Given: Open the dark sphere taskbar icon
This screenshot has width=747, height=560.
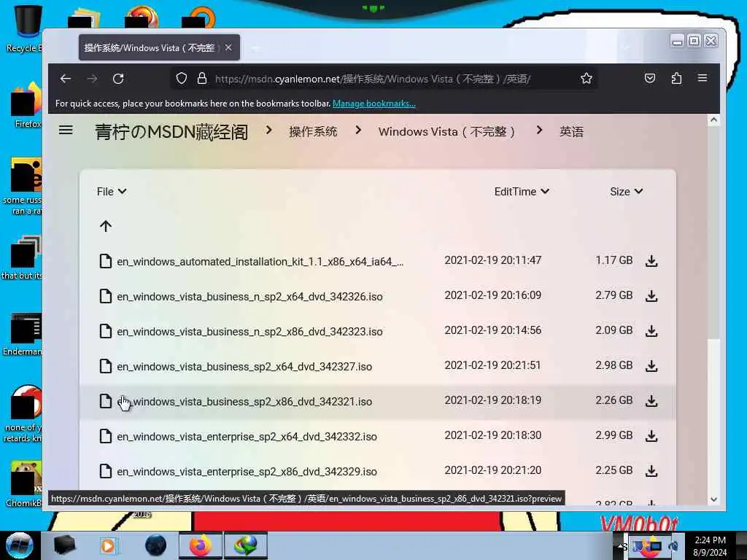Looking at the screenshot, I should 155,545.
